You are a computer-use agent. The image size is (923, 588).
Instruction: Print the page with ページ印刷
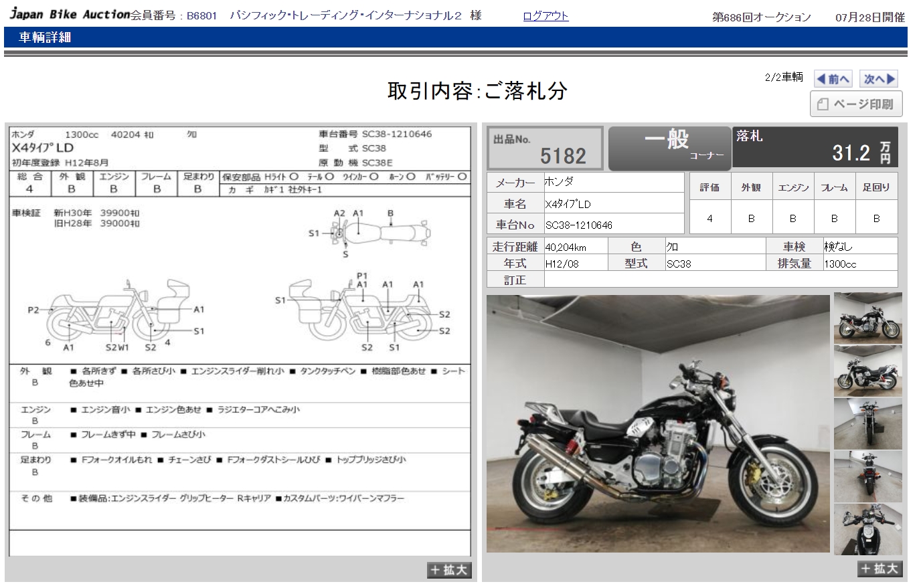[856, 104]
